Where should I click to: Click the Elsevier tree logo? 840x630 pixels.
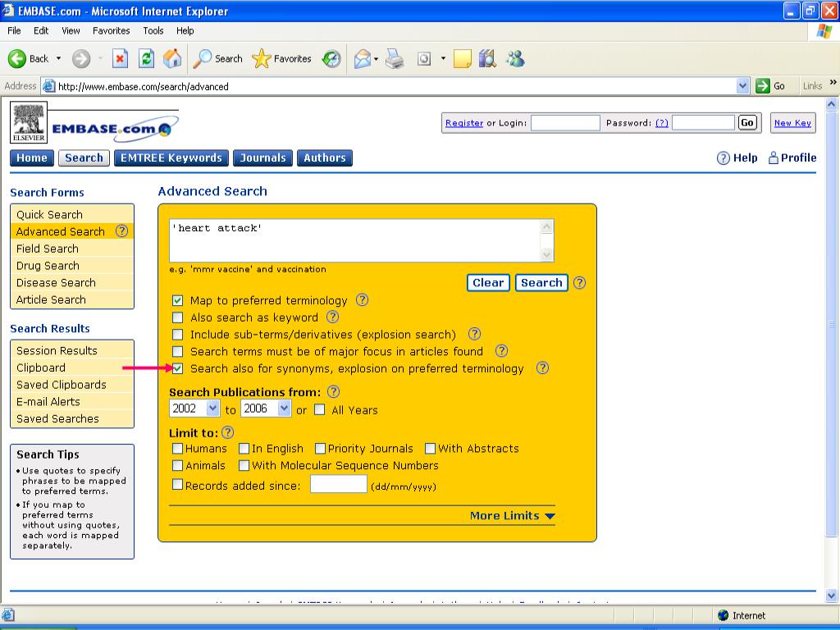click(x=29, y=123)
